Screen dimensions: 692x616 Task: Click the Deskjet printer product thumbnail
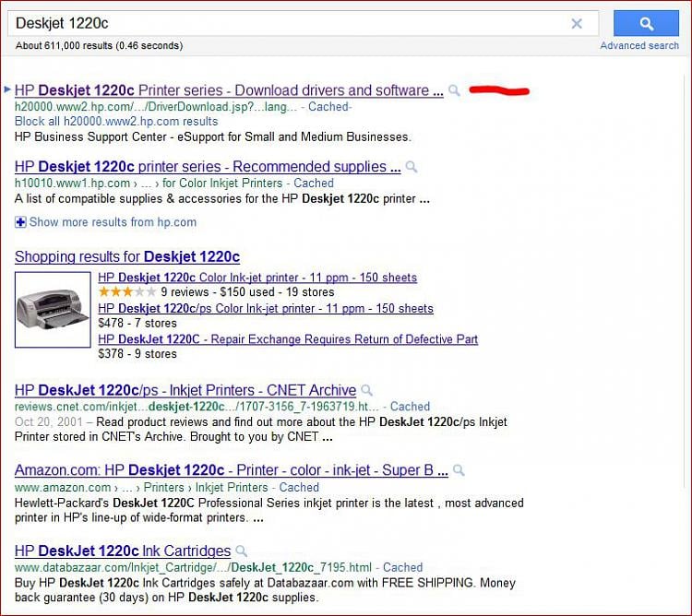pos(53,310)
